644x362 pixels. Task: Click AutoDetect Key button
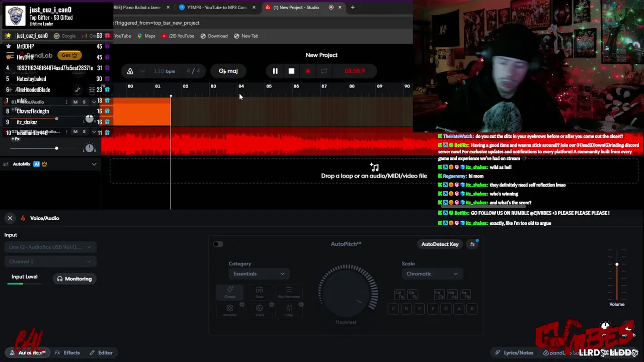pyautogui.click(x=440, y=244)
